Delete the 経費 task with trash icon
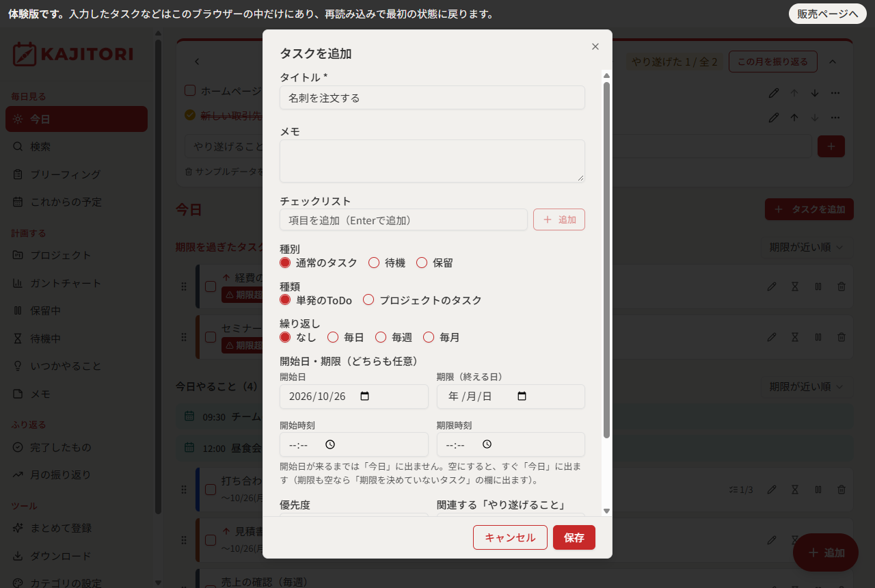Image resolution: width=875 pixels, height=588 pixels. point(842,287)
